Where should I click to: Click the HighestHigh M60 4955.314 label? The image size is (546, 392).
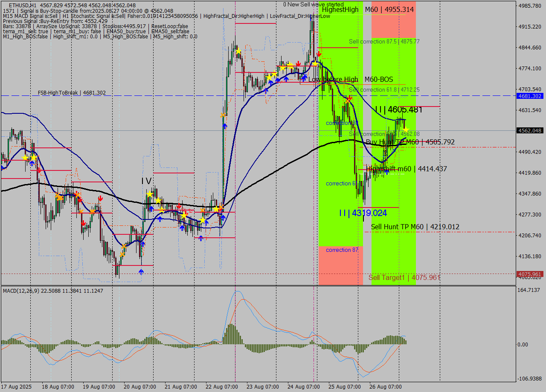(x=368, y=9)
